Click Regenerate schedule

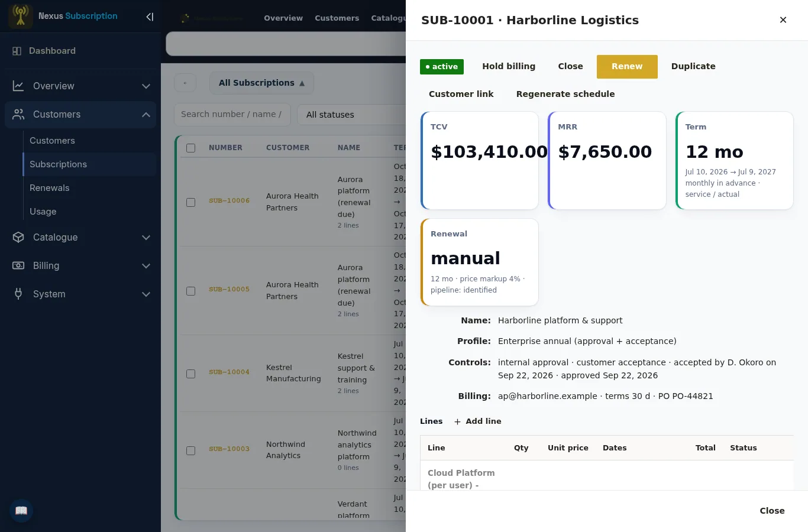(565, 94)
